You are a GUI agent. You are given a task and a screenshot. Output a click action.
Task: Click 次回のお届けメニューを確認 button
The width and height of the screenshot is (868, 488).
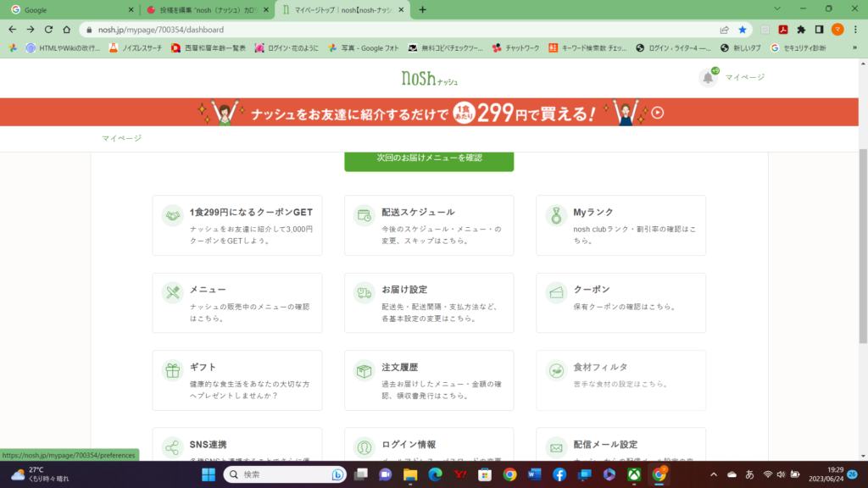tap(429, 160)
